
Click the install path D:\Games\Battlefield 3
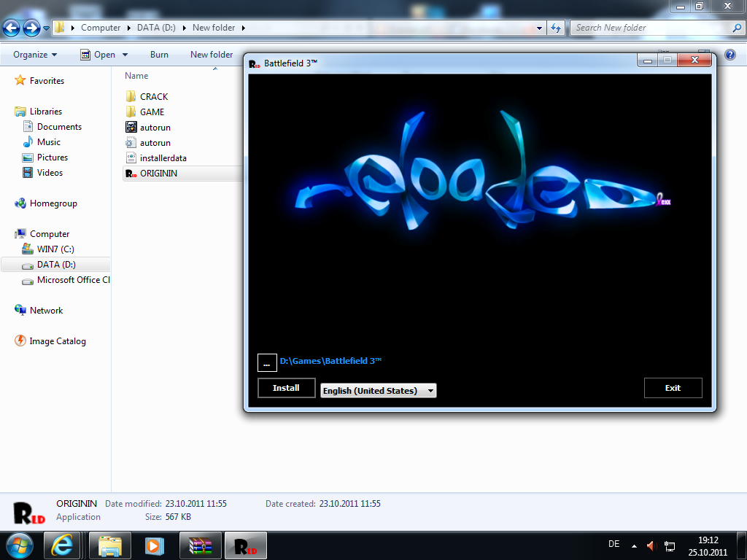330,360
